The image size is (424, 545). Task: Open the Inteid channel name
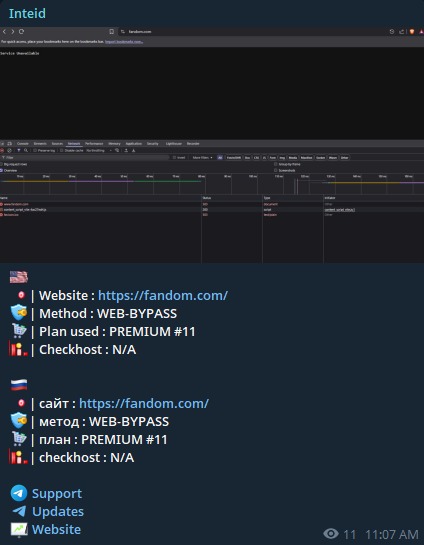coord(27,14)
